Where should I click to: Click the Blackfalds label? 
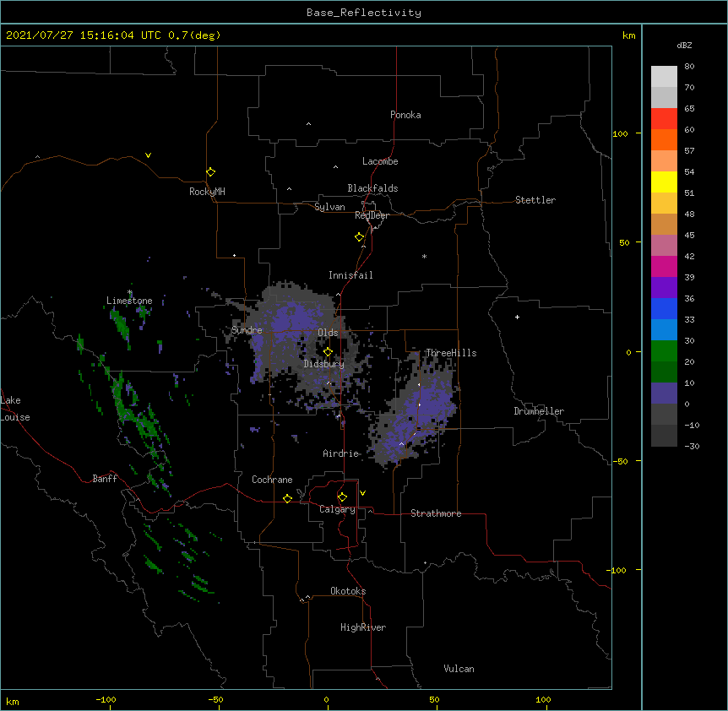click(x=372, y=188)
